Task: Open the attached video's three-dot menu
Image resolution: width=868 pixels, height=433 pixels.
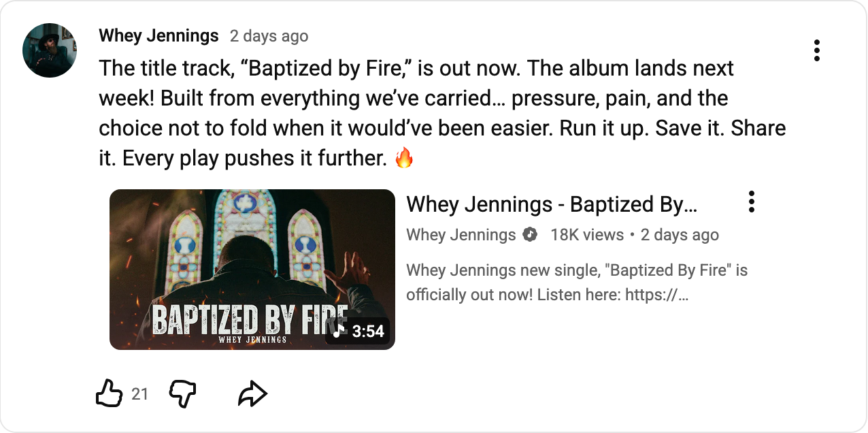Action: point(751,202)
